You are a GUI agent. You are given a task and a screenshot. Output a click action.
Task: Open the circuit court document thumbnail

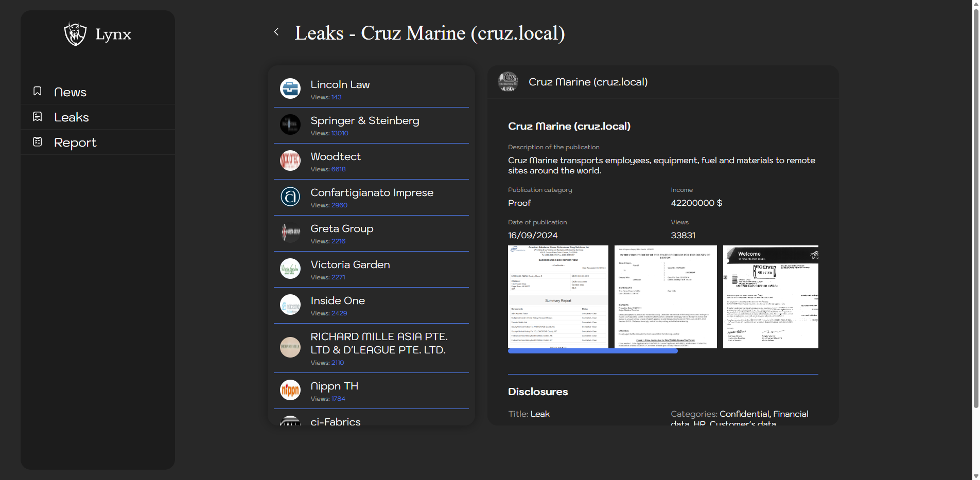(665, 297)
